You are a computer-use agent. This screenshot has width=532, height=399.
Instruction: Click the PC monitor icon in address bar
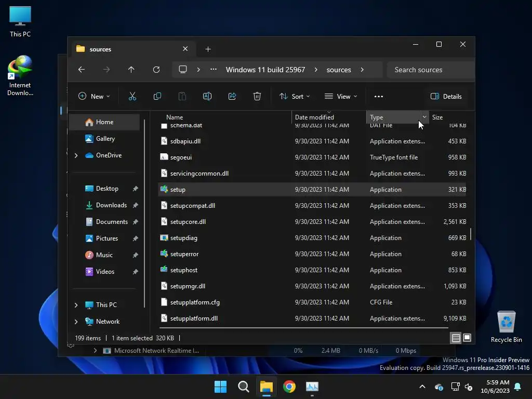coord(183,70)
